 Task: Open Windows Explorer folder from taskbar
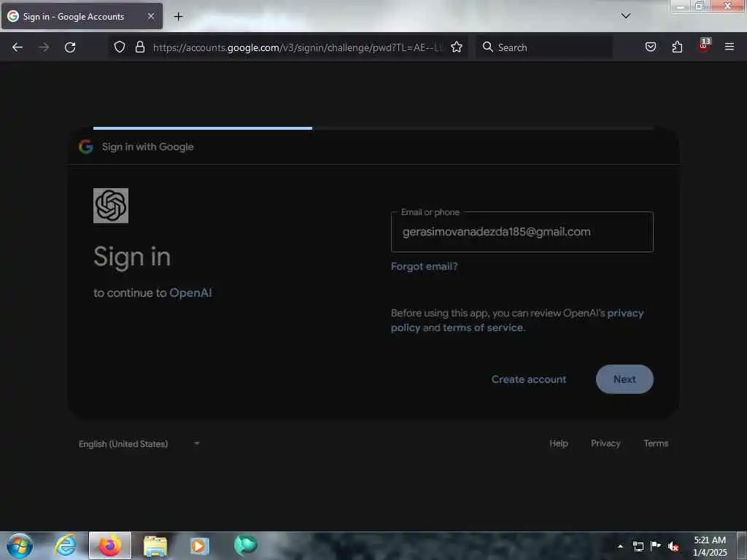(x=155, y=545)
